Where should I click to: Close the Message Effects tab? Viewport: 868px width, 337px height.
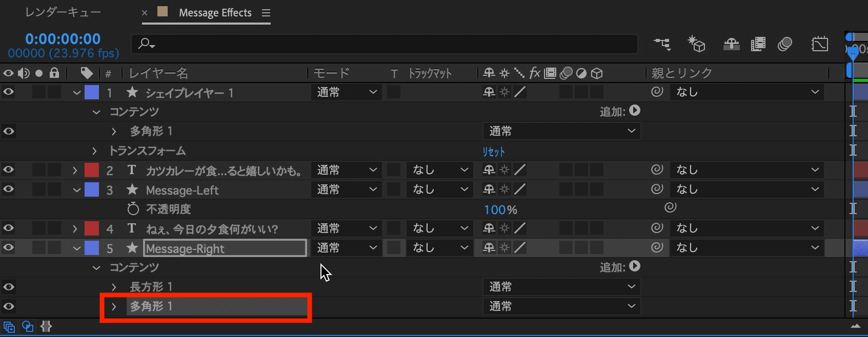145,13
